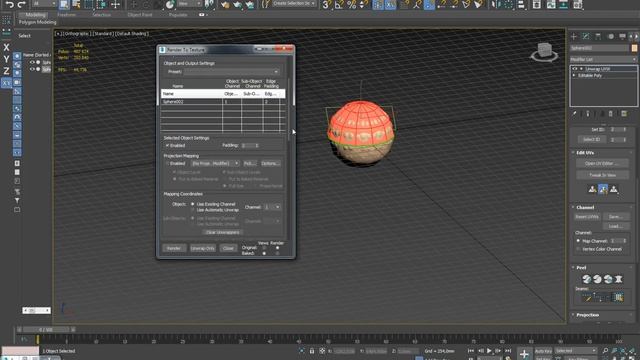
Task: Click the Tweak In View button
Action: 602,175
